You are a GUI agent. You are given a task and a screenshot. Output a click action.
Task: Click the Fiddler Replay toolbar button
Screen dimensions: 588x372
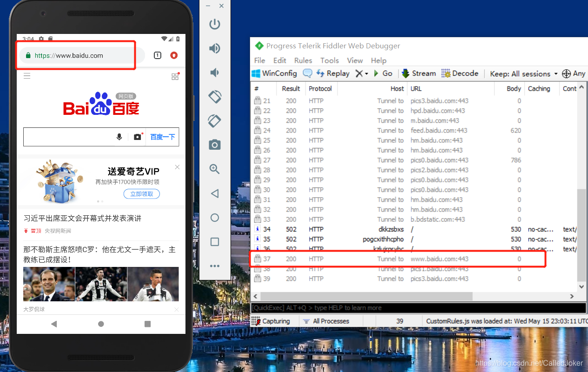[x=333, y=73]
